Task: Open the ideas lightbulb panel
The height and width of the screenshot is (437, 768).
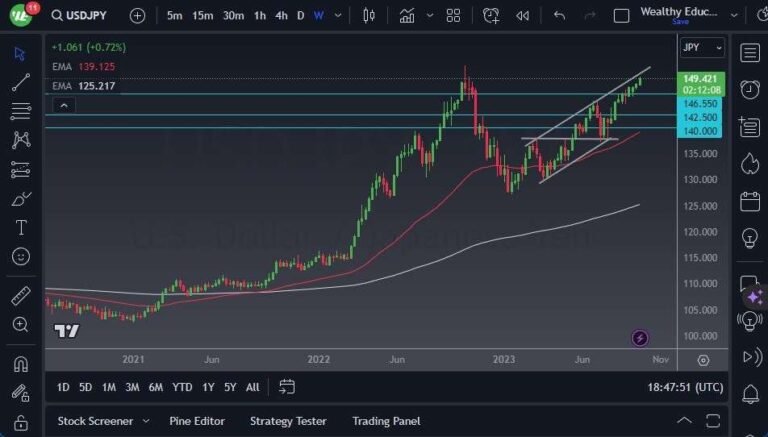Action: (x=749, y=238)
